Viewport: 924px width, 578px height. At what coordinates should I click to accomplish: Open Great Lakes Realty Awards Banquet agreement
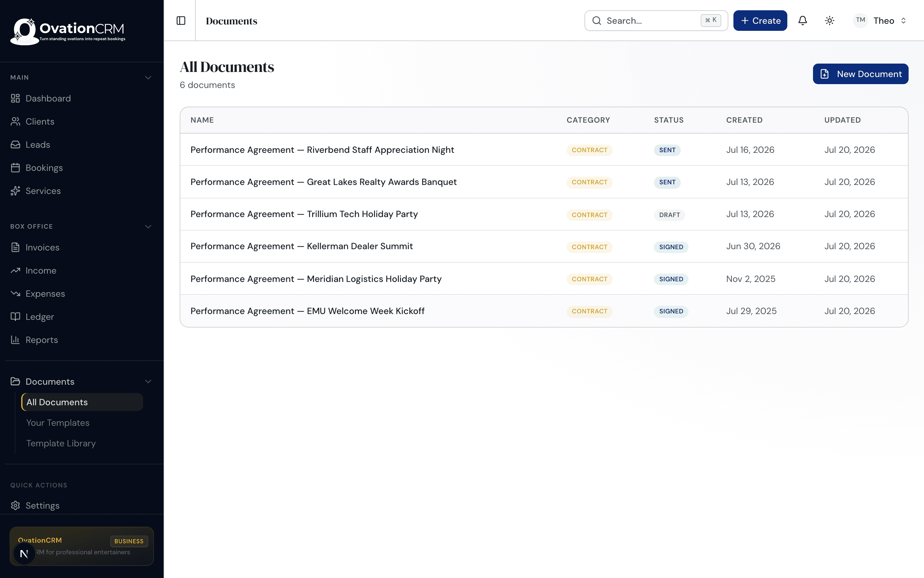323,182
